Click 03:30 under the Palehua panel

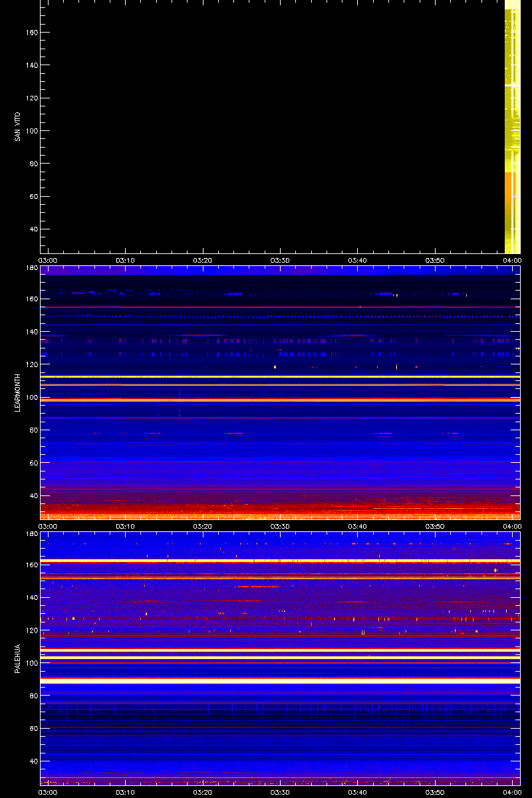[280, 792]
